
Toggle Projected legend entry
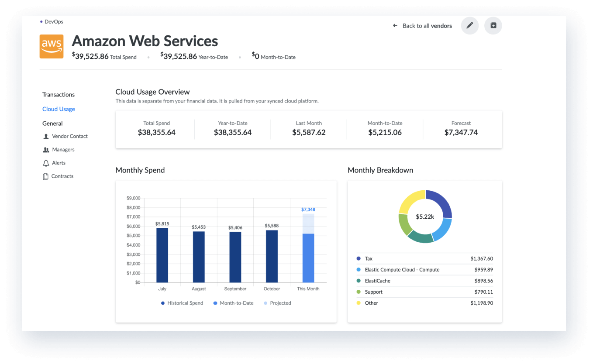click(x=278, y=303)
